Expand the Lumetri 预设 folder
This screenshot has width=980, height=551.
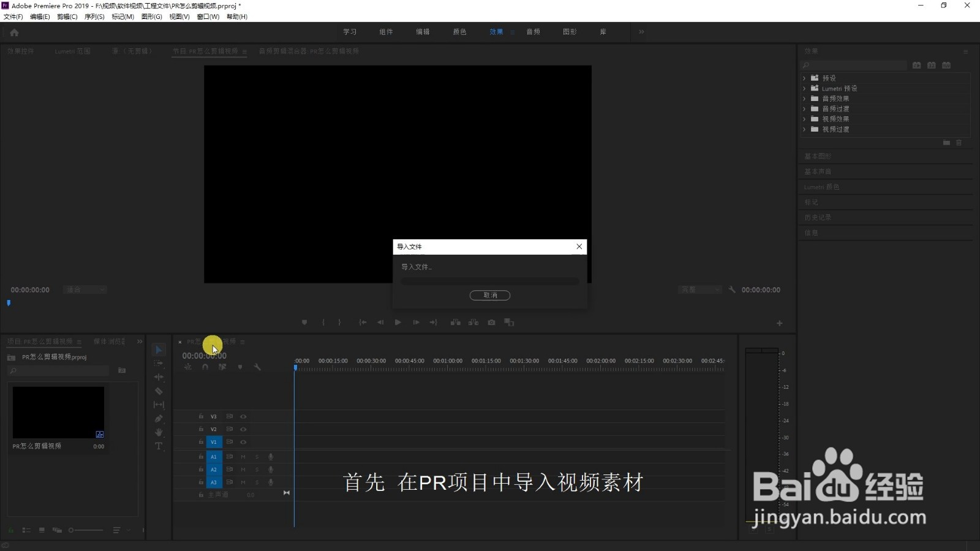click(x=805, y=88)
